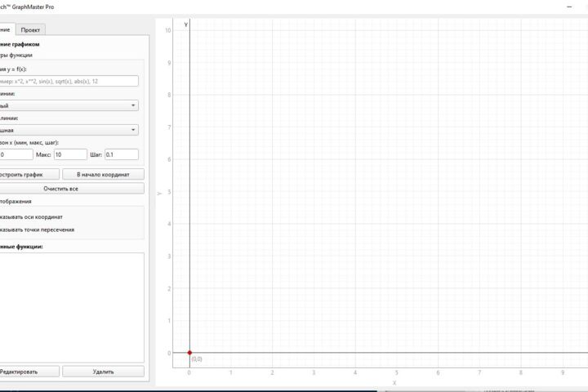This screenshot has height=392, width=588.
Task: Click the Редактировать button
Action: tap(29, 372)
